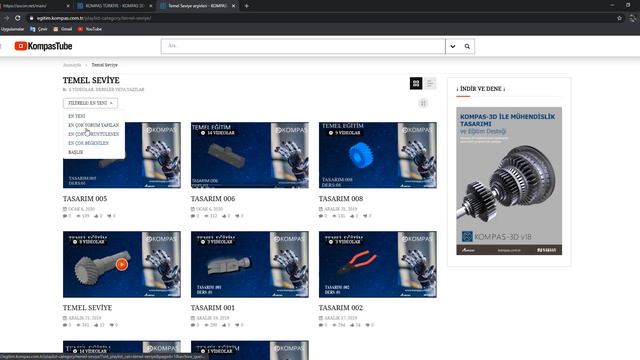Click the TASARIM 008 title link
This screenshot has height=360, width=640.
[341, 199]
